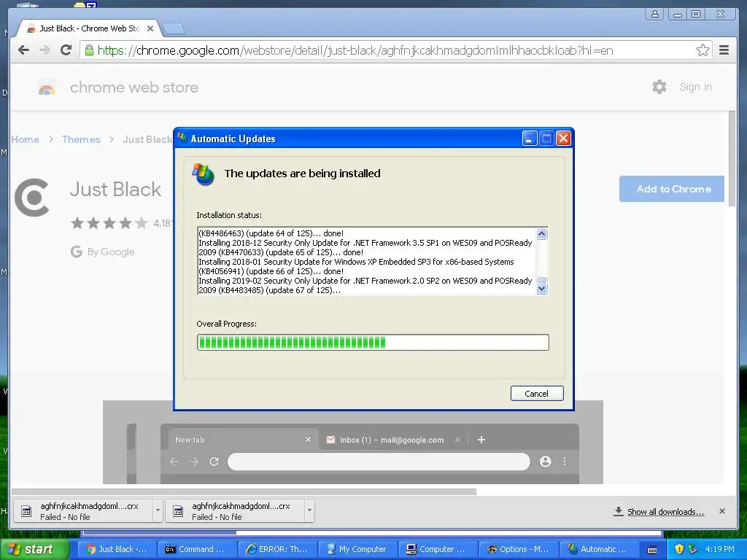This screenshot has width=747, height=560.
Task: Click the Add to Chrome button
Action: click(672, 189)
